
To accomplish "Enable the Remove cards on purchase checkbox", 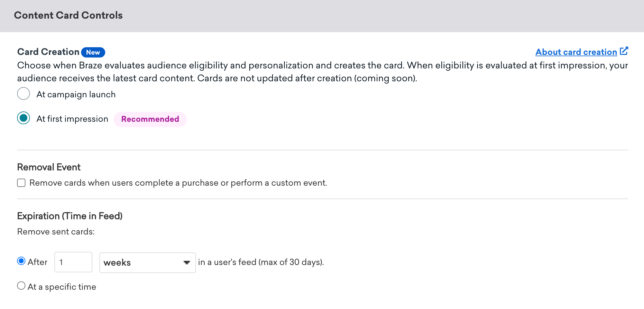I will 21,183.
